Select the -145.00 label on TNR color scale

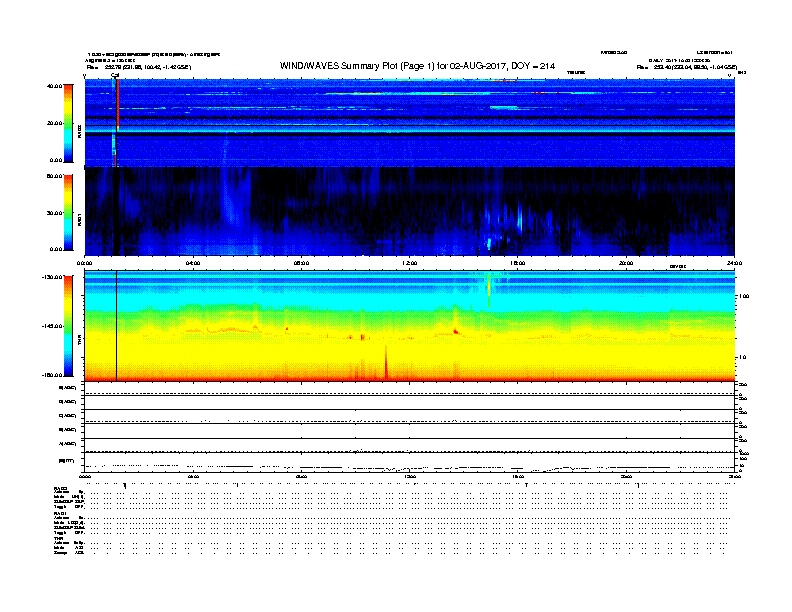pos(52,326)
